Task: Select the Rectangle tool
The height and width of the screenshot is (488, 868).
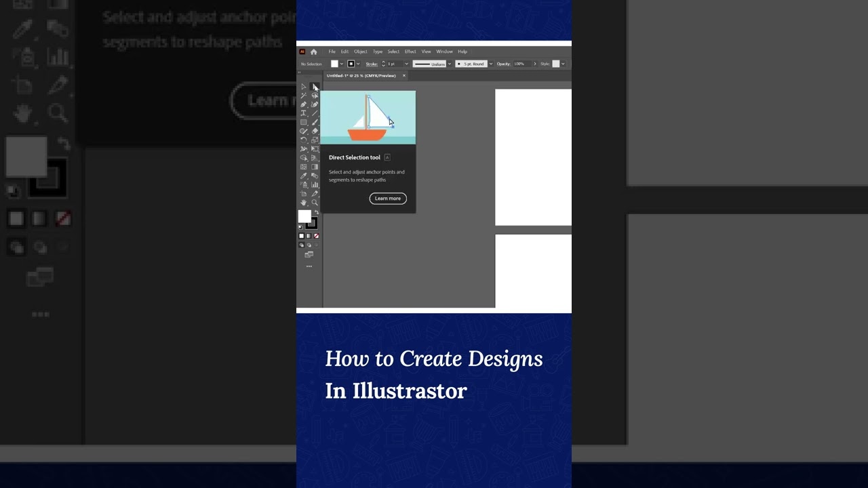Action: [304, 122]
